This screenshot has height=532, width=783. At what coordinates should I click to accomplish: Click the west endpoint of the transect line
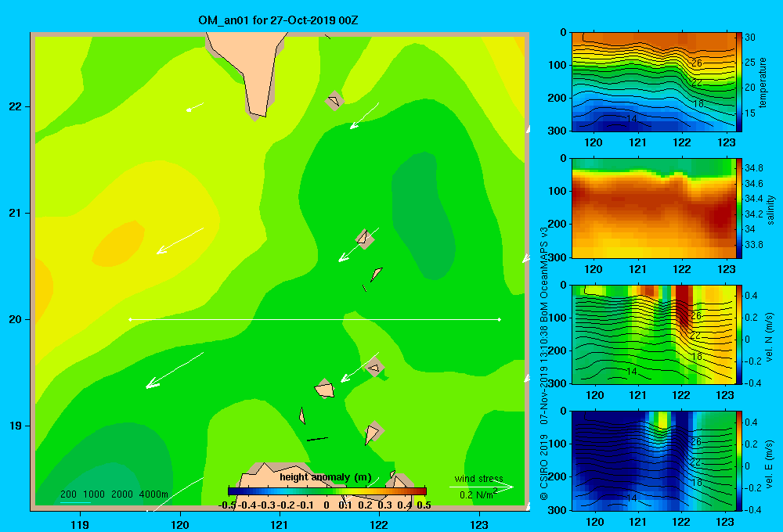130,319
